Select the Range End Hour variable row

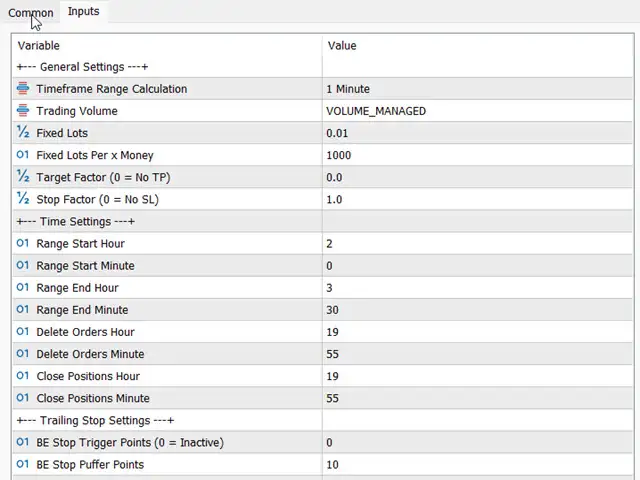tap(77, 288)
